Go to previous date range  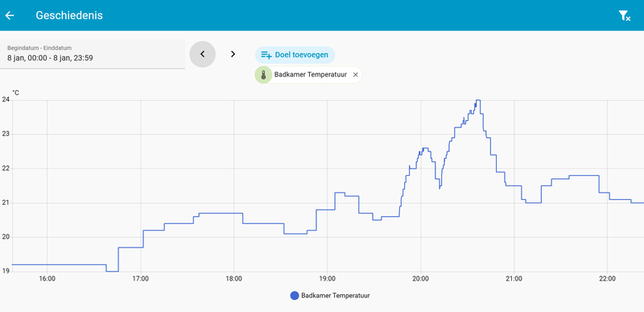(203, 54)
